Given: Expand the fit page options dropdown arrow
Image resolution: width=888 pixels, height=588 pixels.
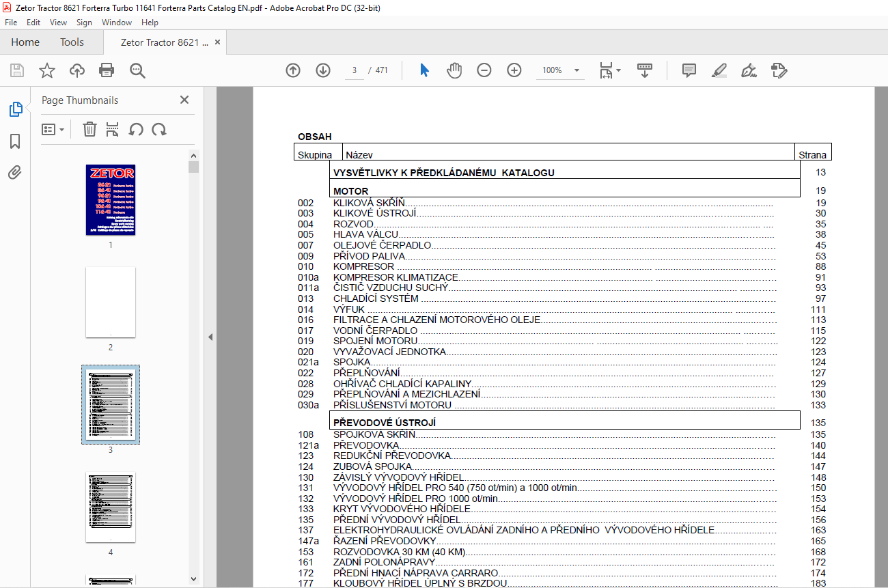Looking at the screenshot, I should tap(618, 70).
